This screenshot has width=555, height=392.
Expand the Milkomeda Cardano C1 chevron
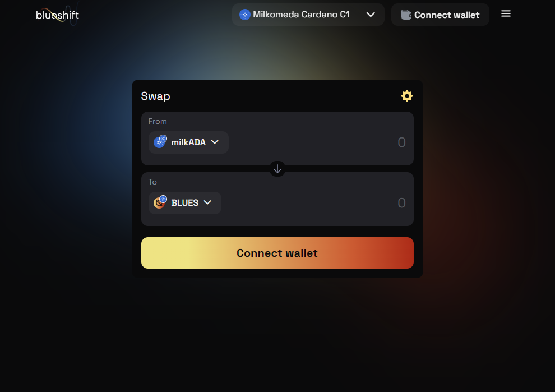click(x=370, y=15)
